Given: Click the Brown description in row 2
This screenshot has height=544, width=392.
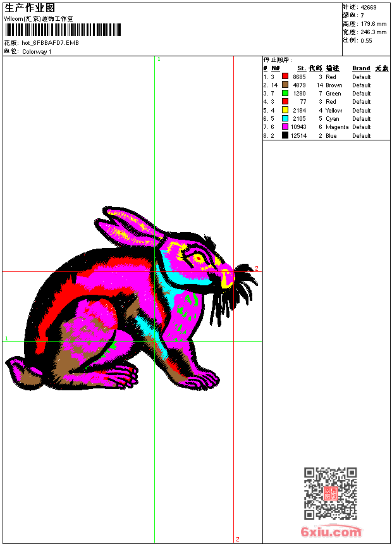Looking at the screenshot, I should [334, 85].
